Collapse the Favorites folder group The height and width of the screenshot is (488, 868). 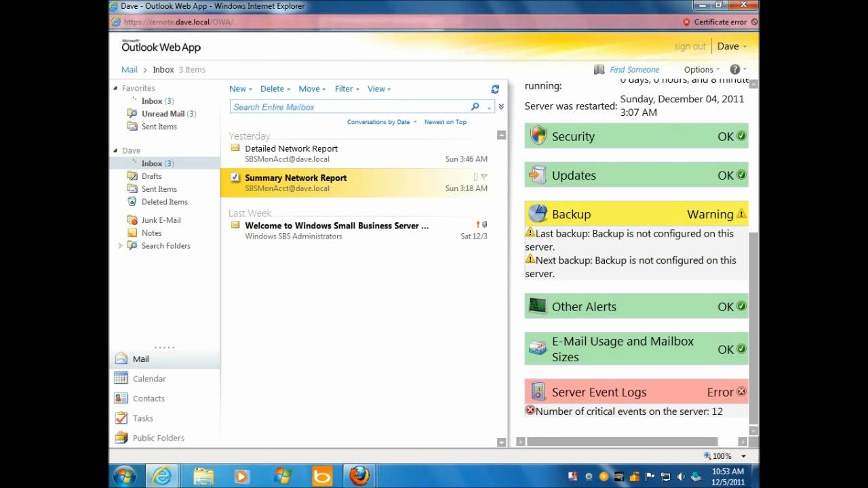point(115,88)
